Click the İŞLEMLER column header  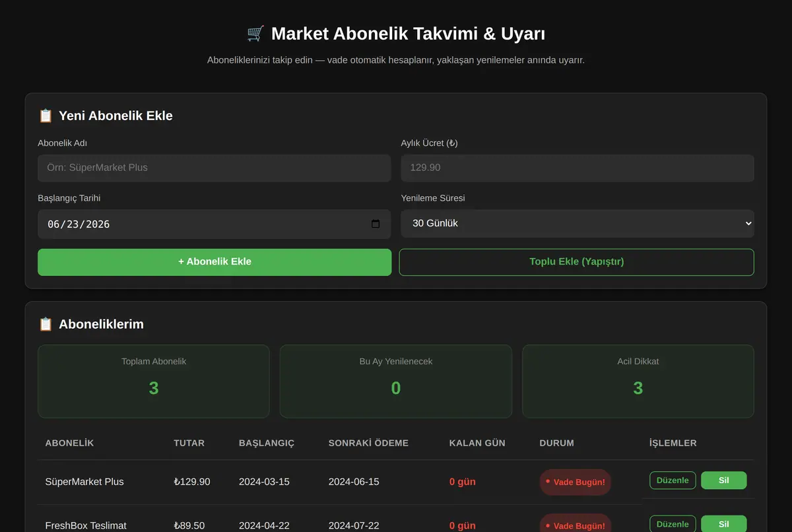[673, 443]
